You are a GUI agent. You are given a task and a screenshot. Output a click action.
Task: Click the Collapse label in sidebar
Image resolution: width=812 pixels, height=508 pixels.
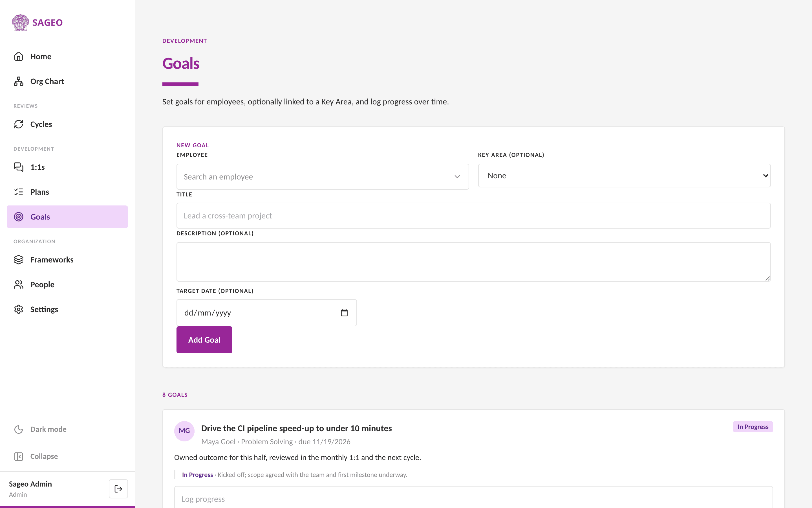44,456
